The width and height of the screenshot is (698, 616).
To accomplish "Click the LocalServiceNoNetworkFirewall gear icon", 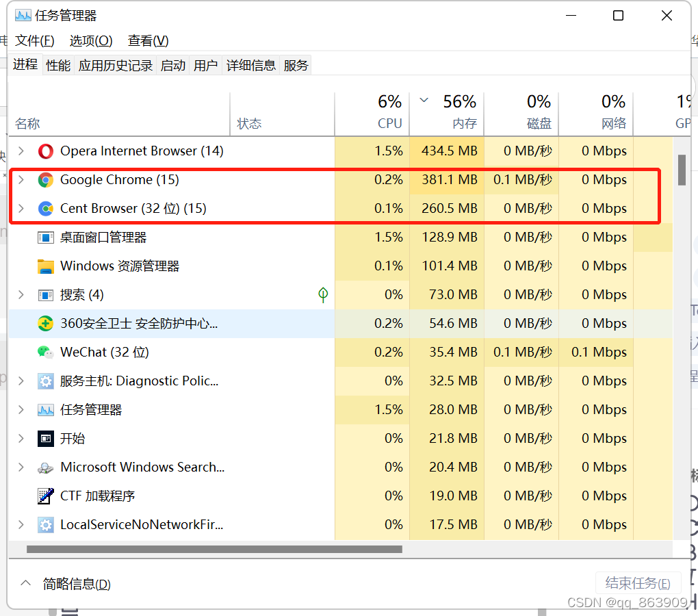I will 45,525.
